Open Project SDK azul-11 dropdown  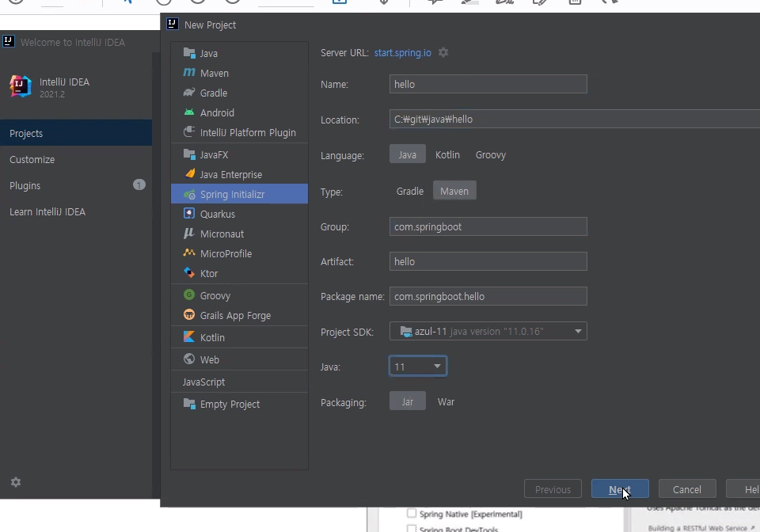(488, 332)
